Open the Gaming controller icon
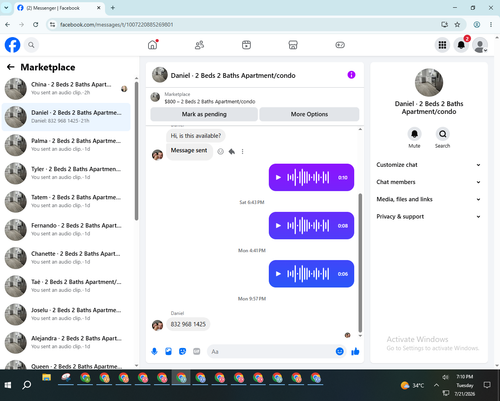500x401 pixels. [340, 45]
